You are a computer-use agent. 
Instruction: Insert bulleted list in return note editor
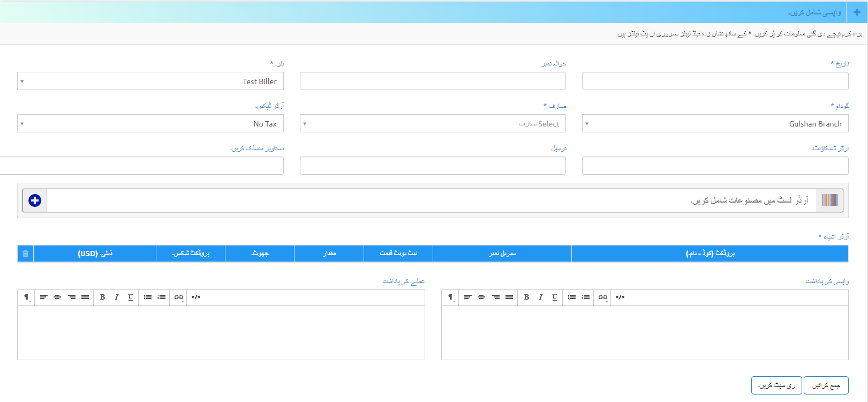click(x=571, y=297)
